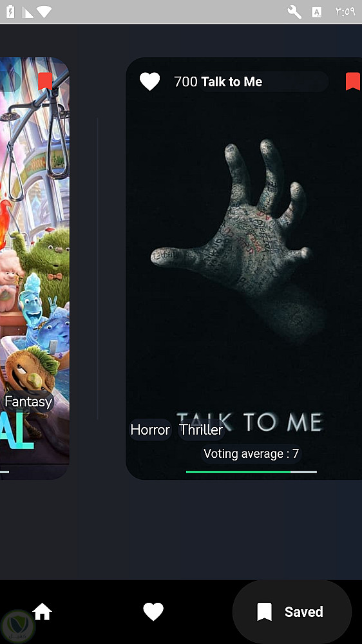Toggle red bookmark on Talk to Me card

(x=353, y=81)
